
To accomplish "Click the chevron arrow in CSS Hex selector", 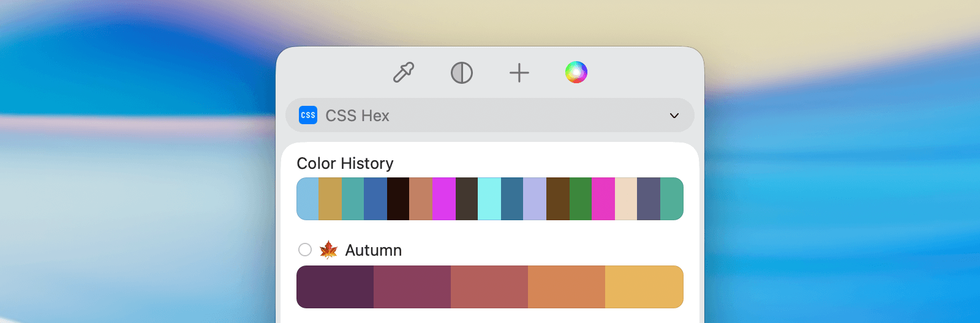I will point(674,116).
